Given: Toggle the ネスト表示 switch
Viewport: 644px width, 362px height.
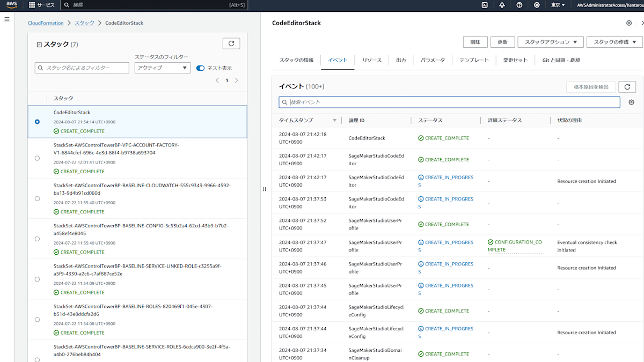Looking at the screenshot, I should [200, 68].
